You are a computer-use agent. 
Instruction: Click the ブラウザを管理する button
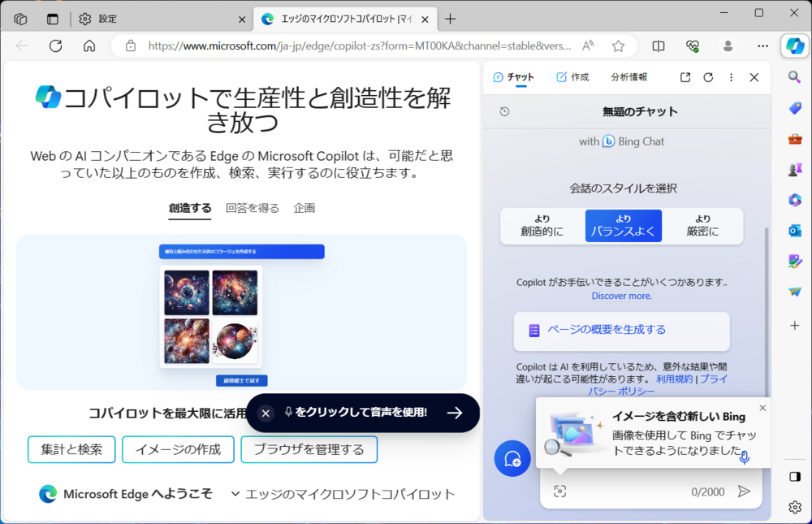pos(309,449)
